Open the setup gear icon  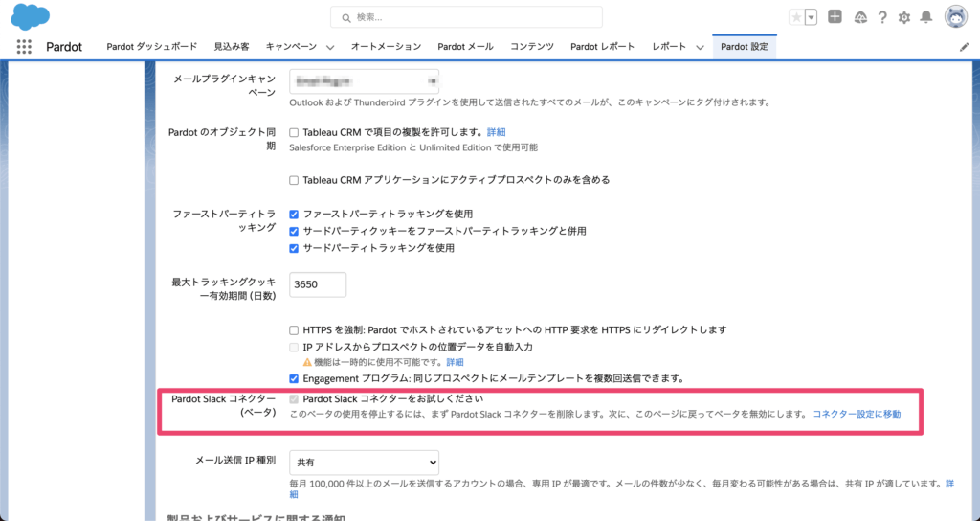point(903,17)
